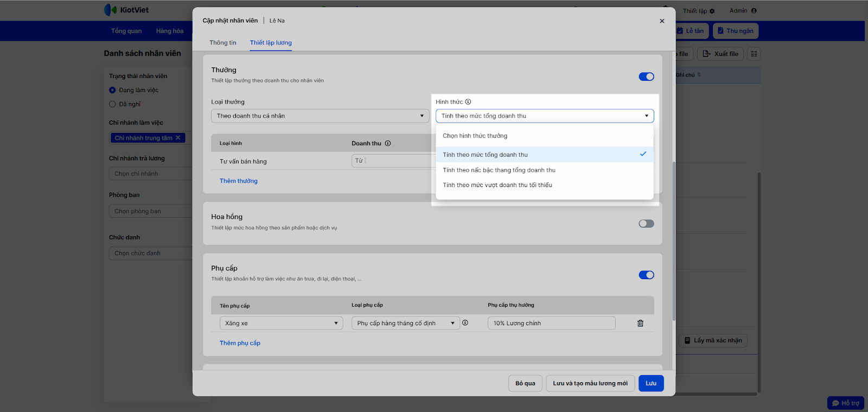Click Thêm phụ cấp link

click(240, 343)
